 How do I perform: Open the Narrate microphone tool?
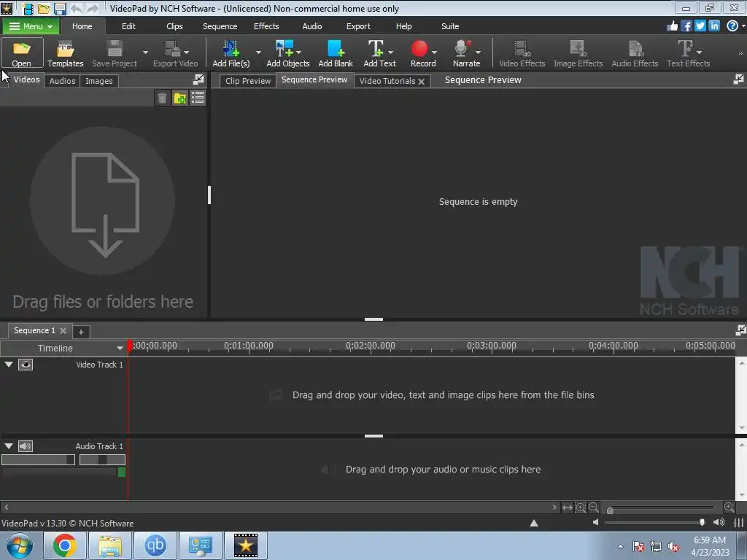click(x=466, y=53)
